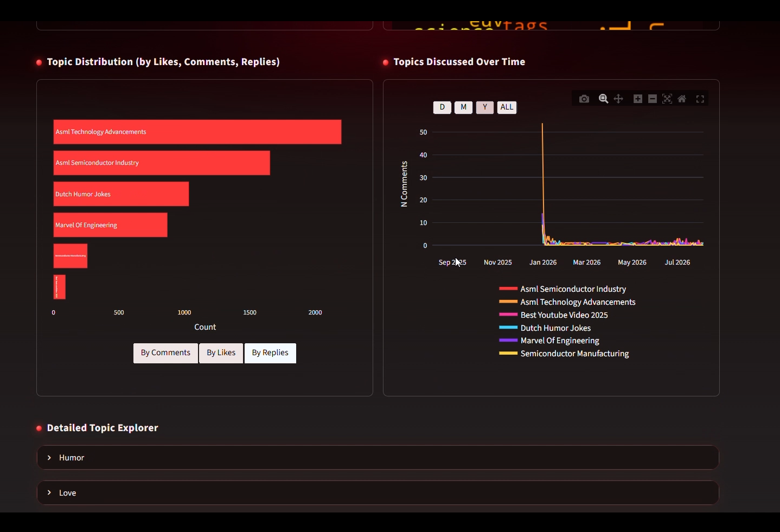Switch the bar chart to By Likes

click(221, 353)
